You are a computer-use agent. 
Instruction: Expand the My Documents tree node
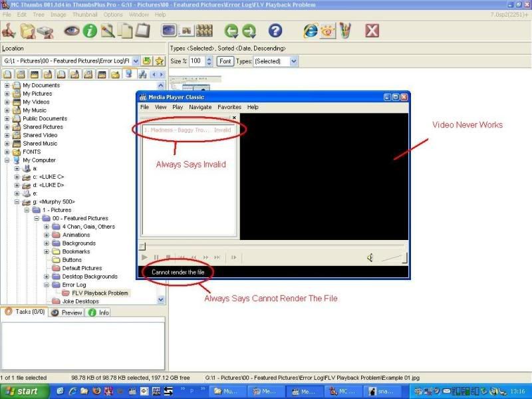pyautogui.click(x=7, y=85)
